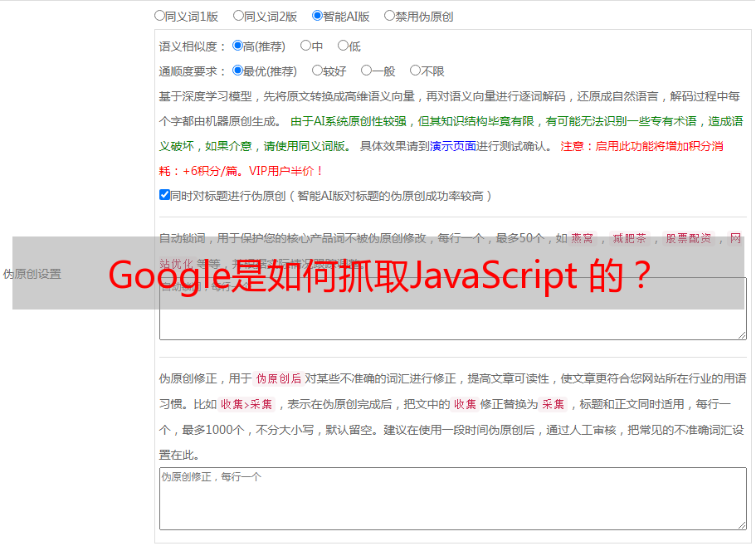This screenshot has height=546, width=756.
Task: Set 通顺度要求 to 不限
Action: (x=415, y=71)
